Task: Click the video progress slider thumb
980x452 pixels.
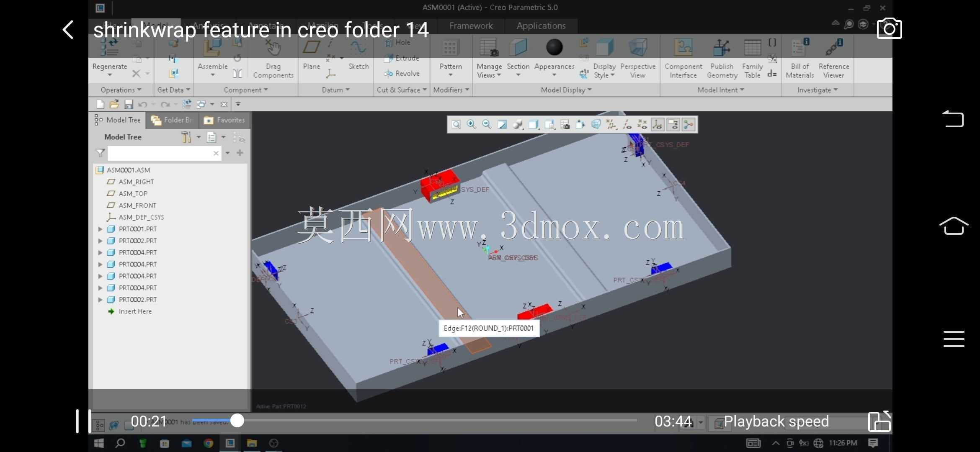Action: pyautogui.click(x=237, y=421)
